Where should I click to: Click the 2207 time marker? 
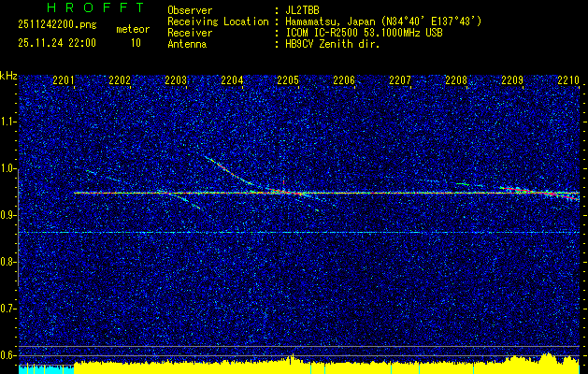tap(400, 80)
